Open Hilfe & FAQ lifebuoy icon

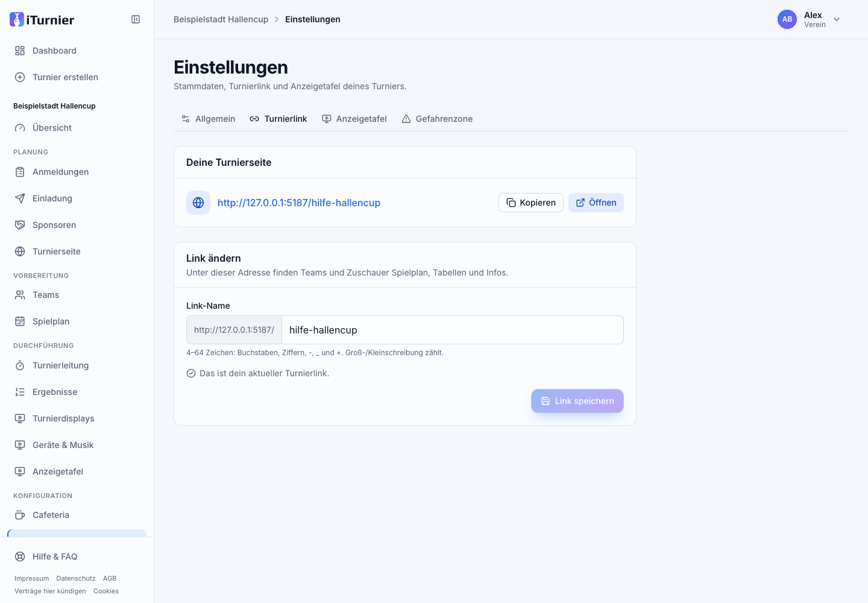(20, 557)
